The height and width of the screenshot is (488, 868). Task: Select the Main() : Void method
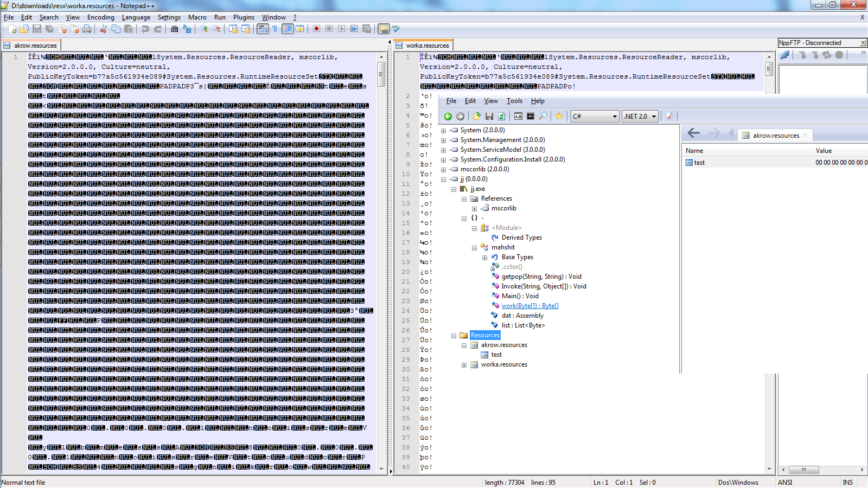pos(520,296)
